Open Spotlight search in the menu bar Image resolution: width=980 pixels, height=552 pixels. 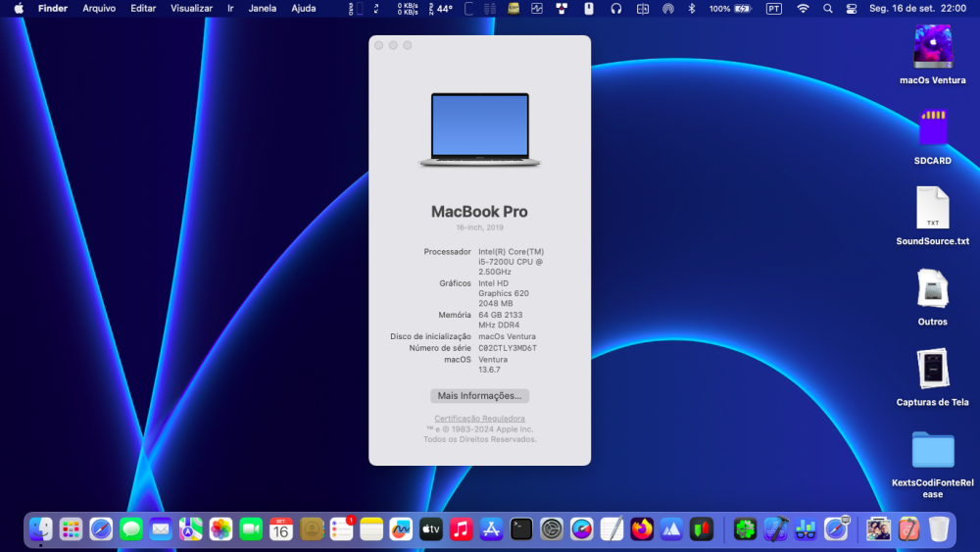(827, 9)
